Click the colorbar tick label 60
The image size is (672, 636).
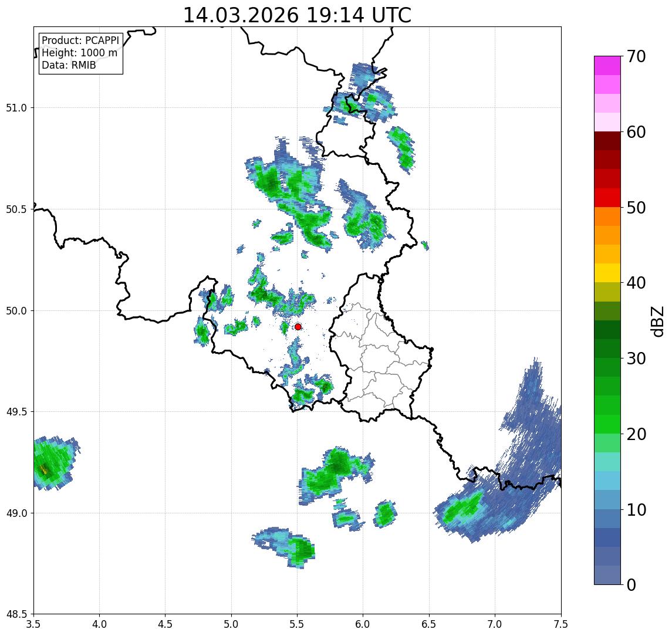636,132
